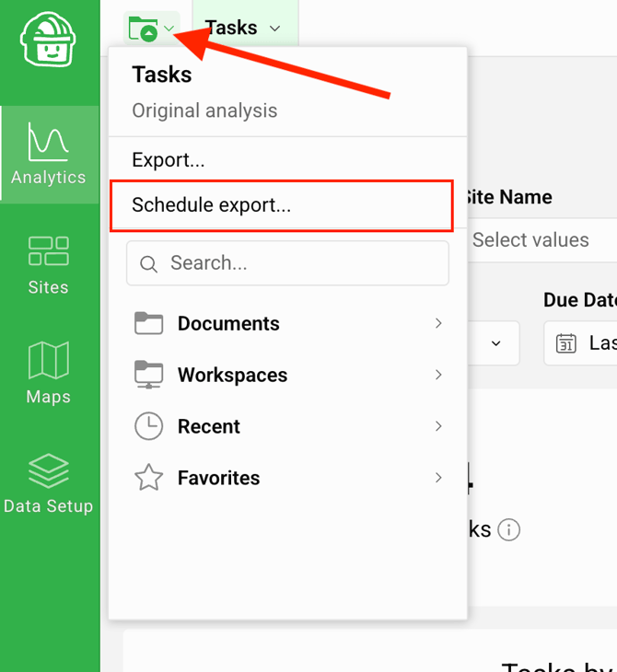
Task: Open Data Setup from sidebar
Action: (x=49, y=483)
